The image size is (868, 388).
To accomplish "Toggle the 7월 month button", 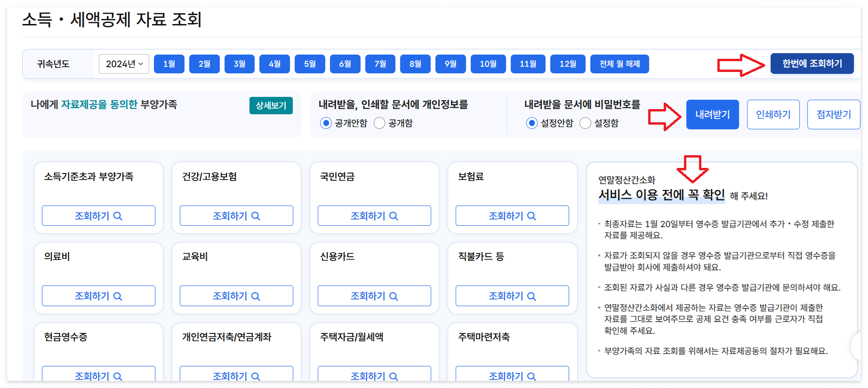I will click(x=380, y=64).
